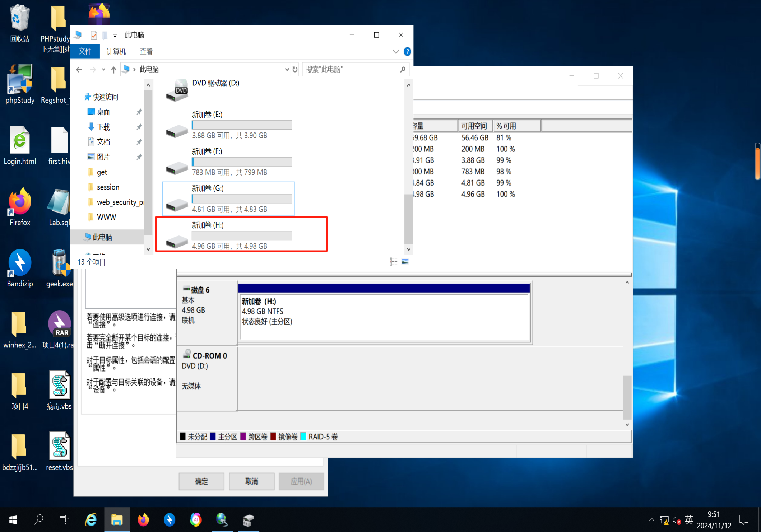This screenshot has height=532, width=761.
Task: Select 桌面 in navigation pane
Action: [x=99, y=112]
